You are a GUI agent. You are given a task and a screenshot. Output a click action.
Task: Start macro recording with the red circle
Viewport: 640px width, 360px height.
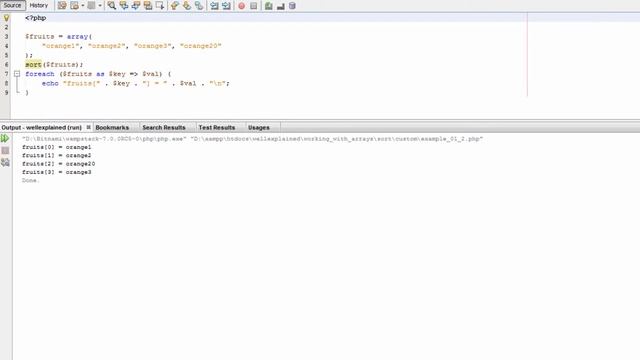[x=242, y=6]
